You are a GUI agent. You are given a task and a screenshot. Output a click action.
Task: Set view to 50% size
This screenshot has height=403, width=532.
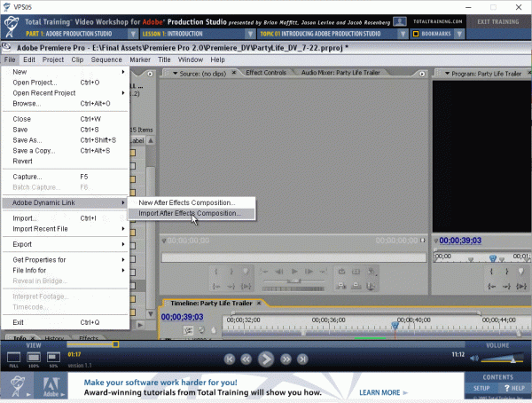click(53, 358)
